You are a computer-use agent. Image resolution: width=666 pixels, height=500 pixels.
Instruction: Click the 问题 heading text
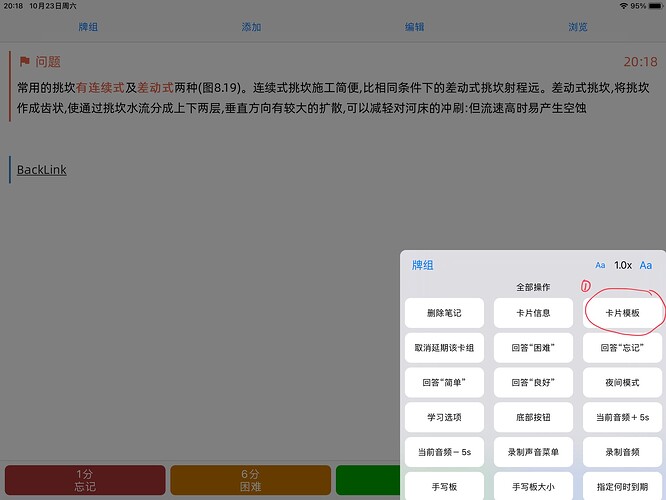point(48,62)
